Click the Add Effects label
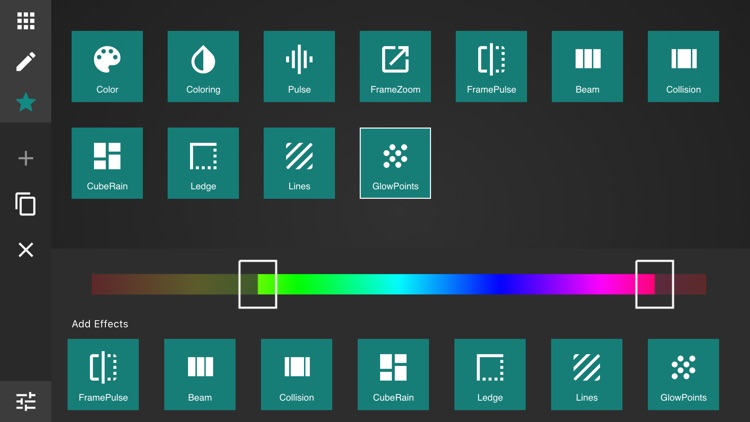The height and width of the screenshot is (422, 750). (x=100, y=324)
